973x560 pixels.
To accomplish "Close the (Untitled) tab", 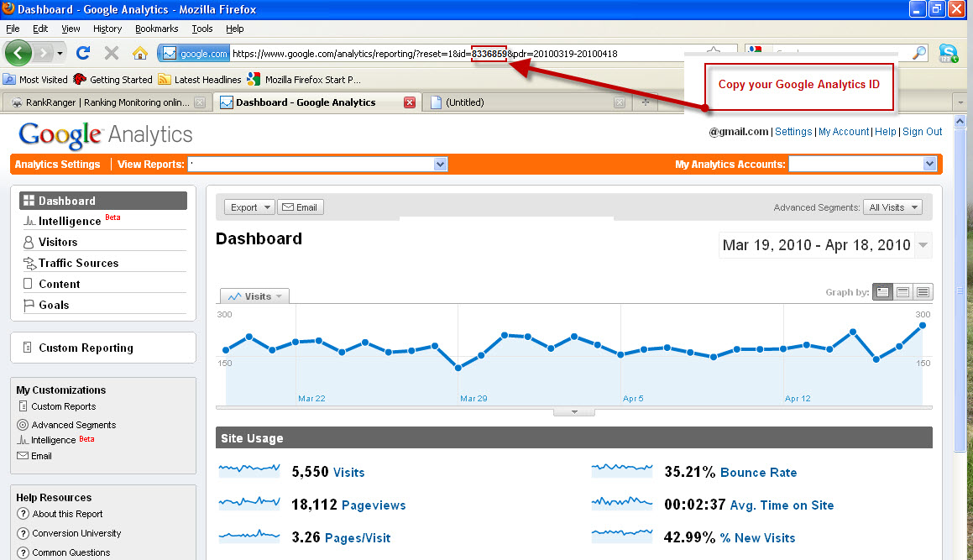I will [620, 102].
